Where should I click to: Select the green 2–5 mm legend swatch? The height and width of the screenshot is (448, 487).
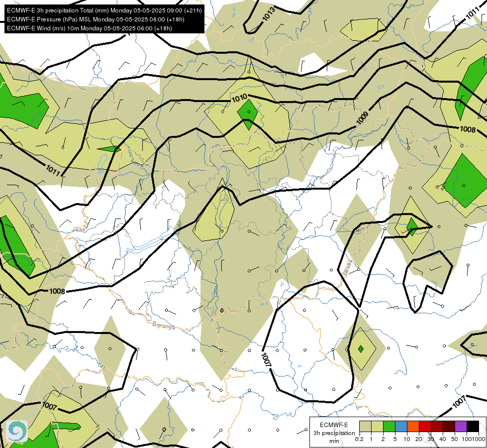pyautogui.click(x=389, y=427)
